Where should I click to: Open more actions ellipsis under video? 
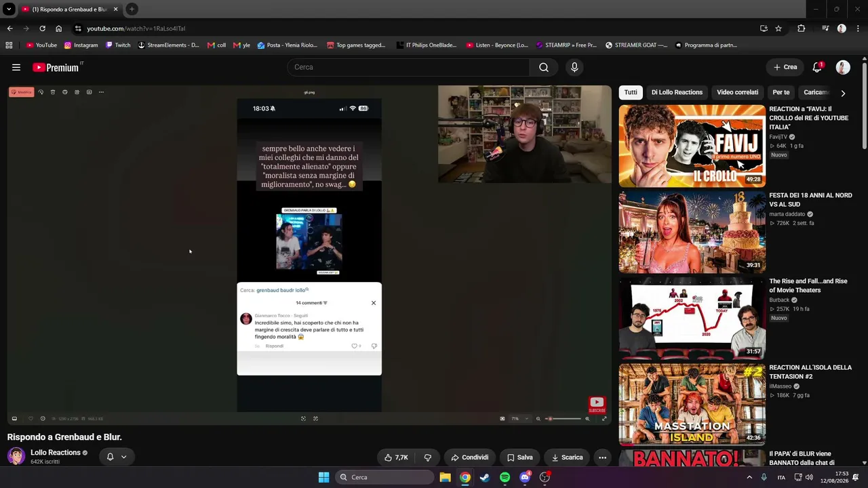coord(602,457)
